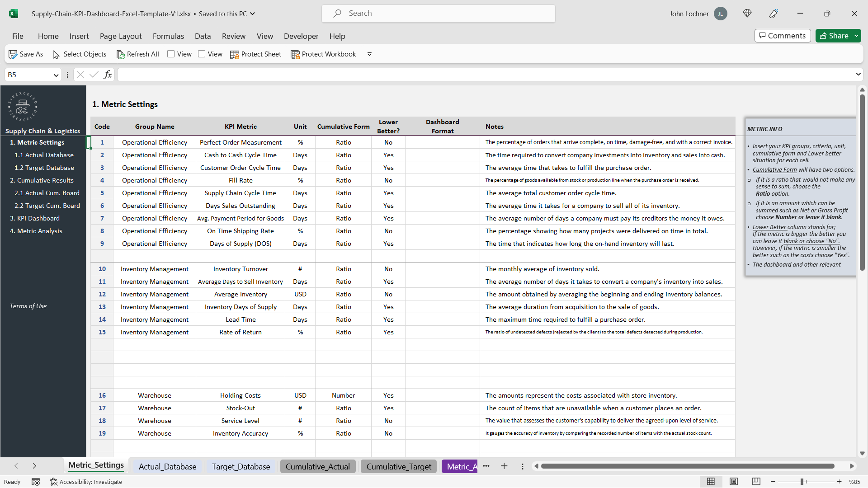Click the Someka logo in sidebar
The height and width of the screenshot is (488, 868).
point(23,107)
